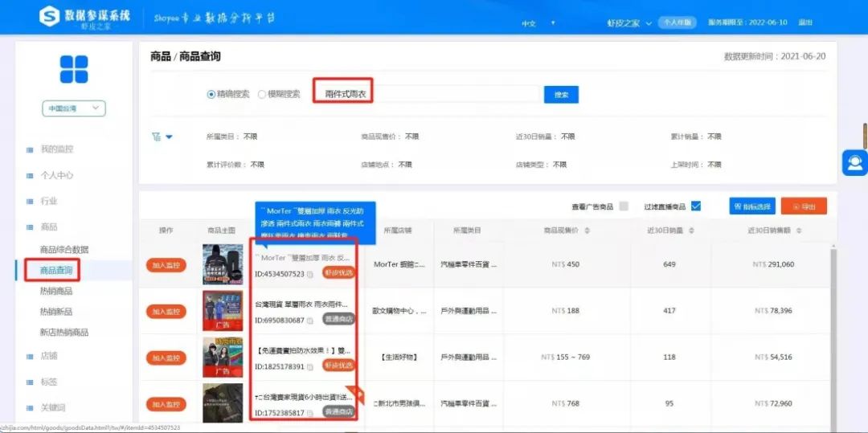This screenshot has width=868, height=433.
Task: Open the four-square dashboard icon in sidebar
Action: tap(74, 69)
